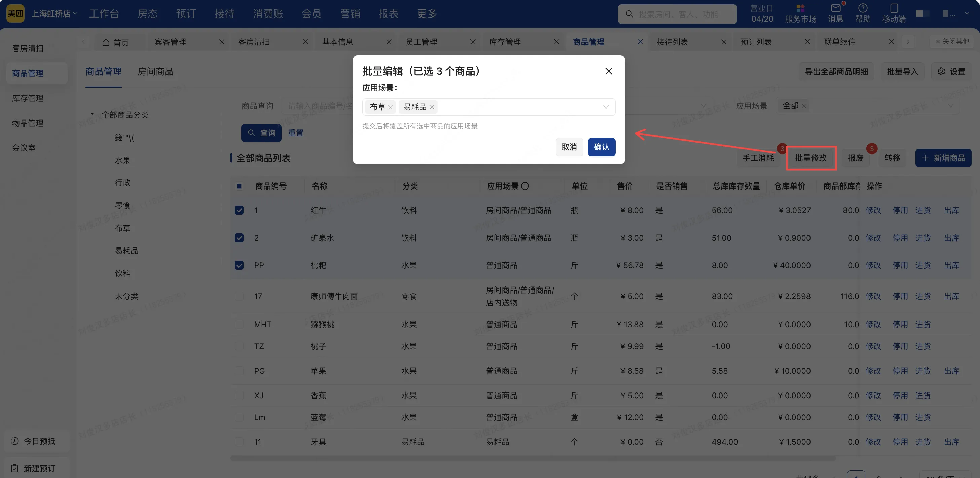Remove the 布草 tag in dialog
980x478 pixels.
click(x=390, y=107)
